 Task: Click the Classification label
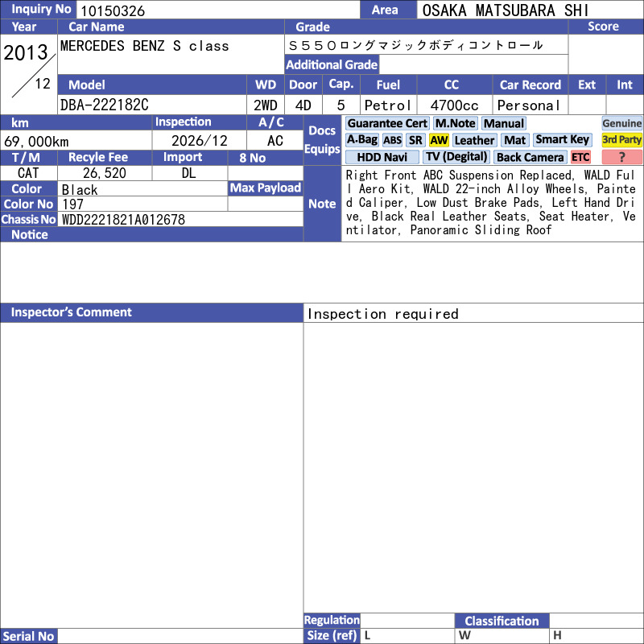502,621
